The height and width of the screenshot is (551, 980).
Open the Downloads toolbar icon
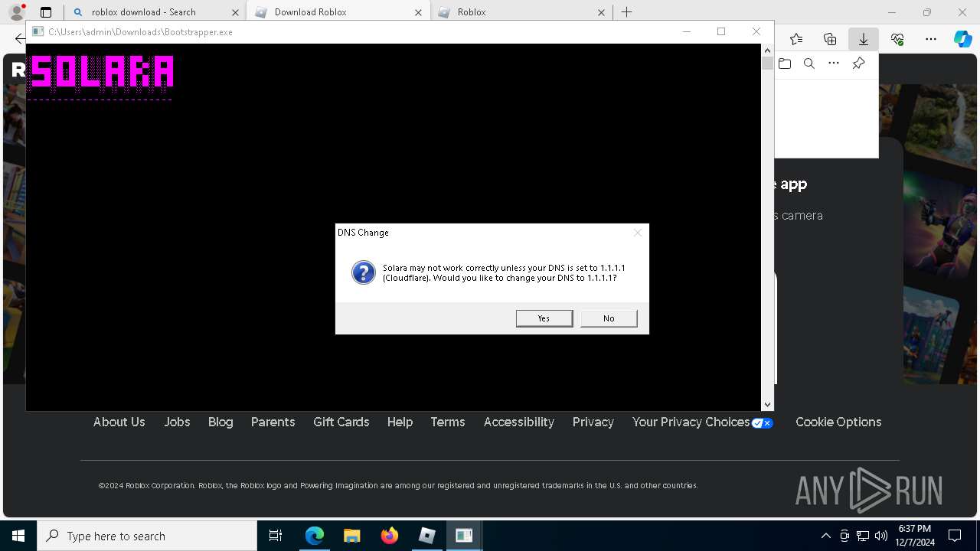point(864,39)
